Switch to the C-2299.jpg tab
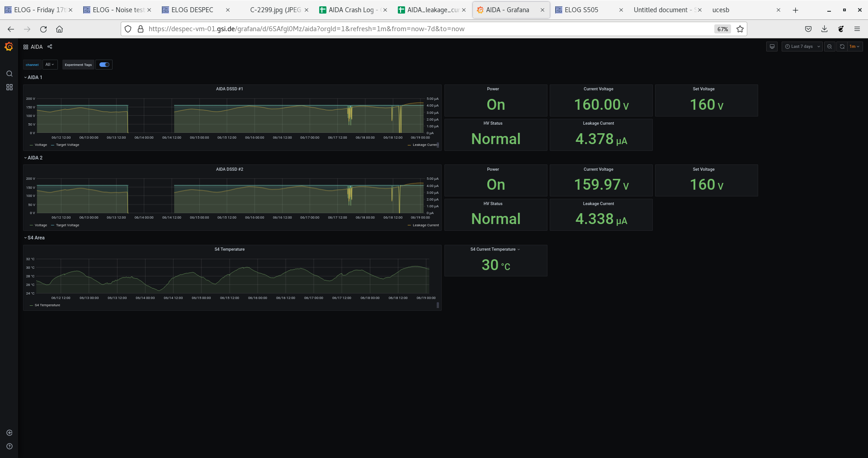The image size is (868, 458). tap(274, 10)
